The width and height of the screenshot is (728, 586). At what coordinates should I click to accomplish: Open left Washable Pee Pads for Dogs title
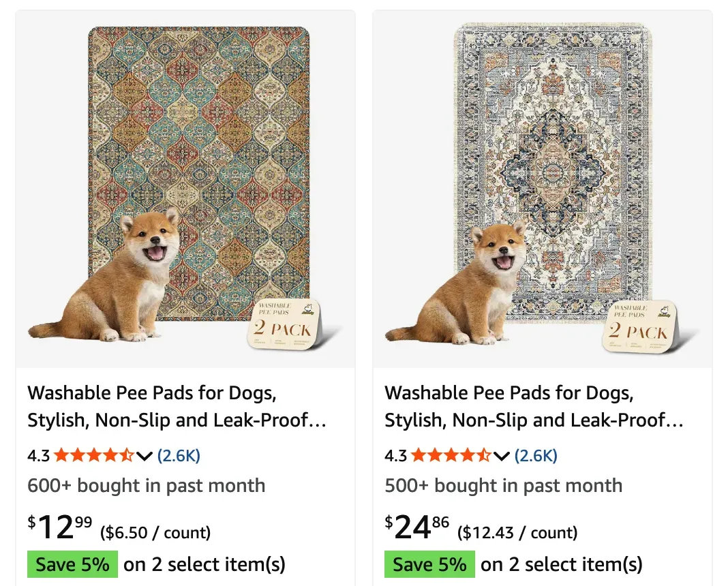point(177,406)
